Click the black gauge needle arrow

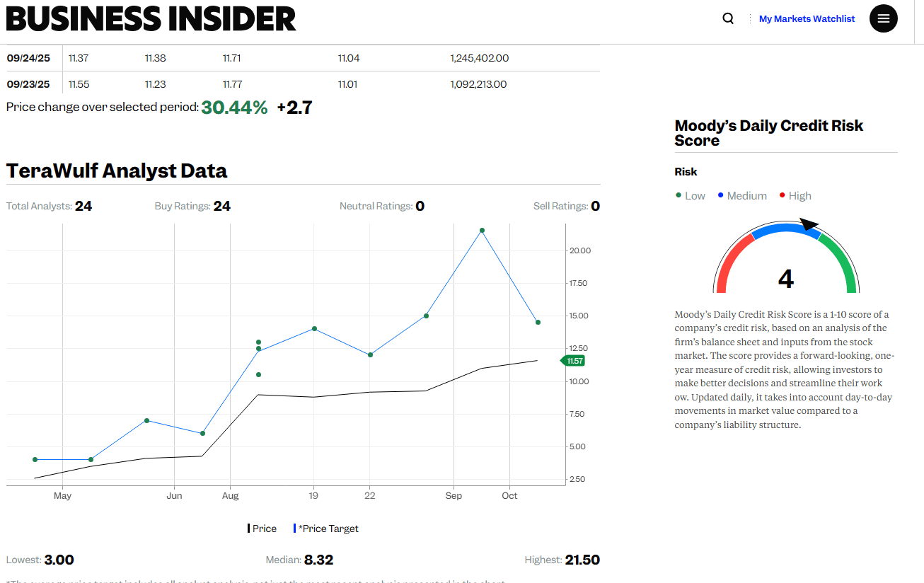[x=809, y=225]
